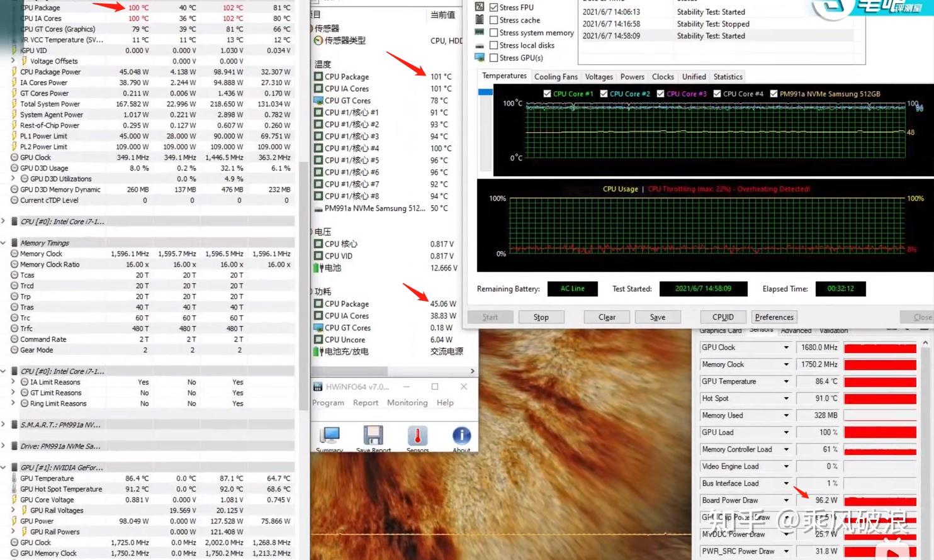Viewport: 934px width, 560px height.
Task: Open the GPU Clock sensor dropdown in GPU-Z
Action: pos(786,347)
